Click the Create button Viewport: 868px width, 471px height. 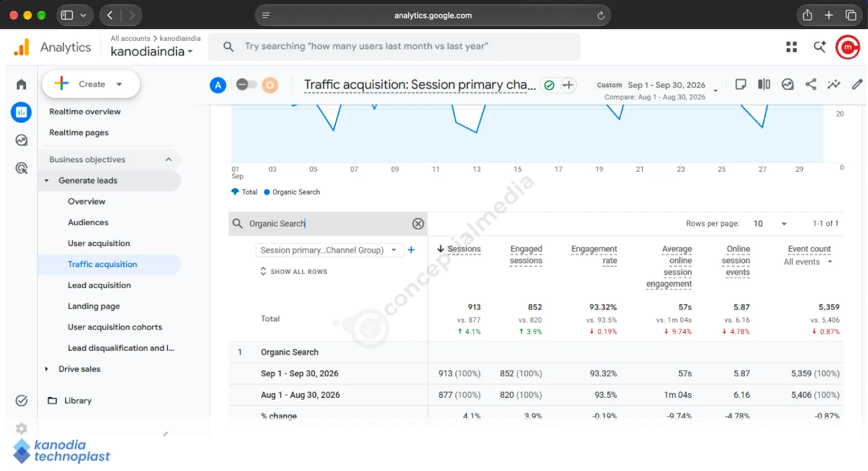(91, 84)
